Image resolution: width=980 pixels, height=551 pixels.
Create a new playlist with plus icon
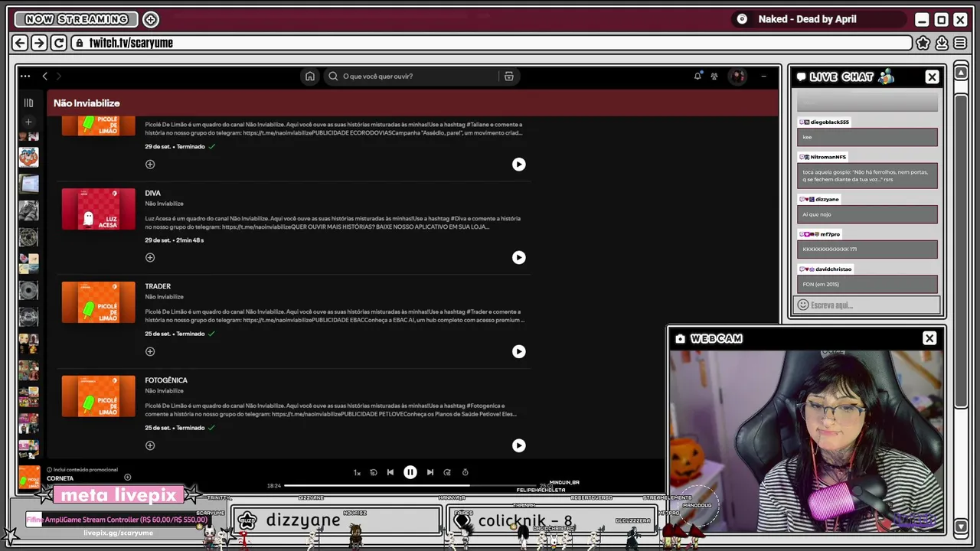coord(28,122)
